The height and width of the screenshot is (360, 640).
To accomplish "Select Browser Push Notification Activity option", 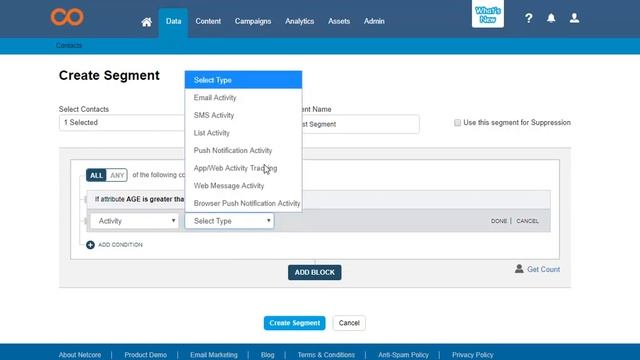I will coord(243,203).
